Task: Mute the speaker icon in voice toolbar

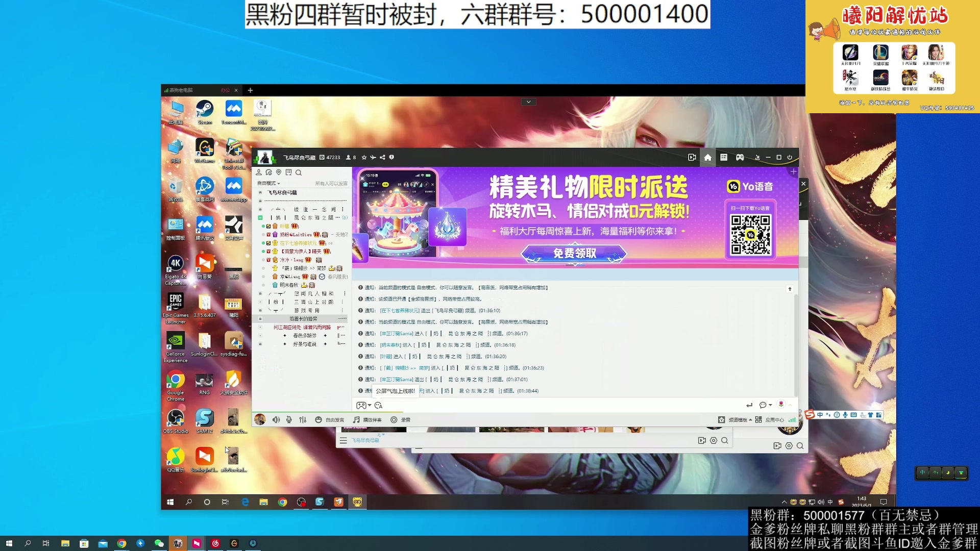Action: click(276, 420)
